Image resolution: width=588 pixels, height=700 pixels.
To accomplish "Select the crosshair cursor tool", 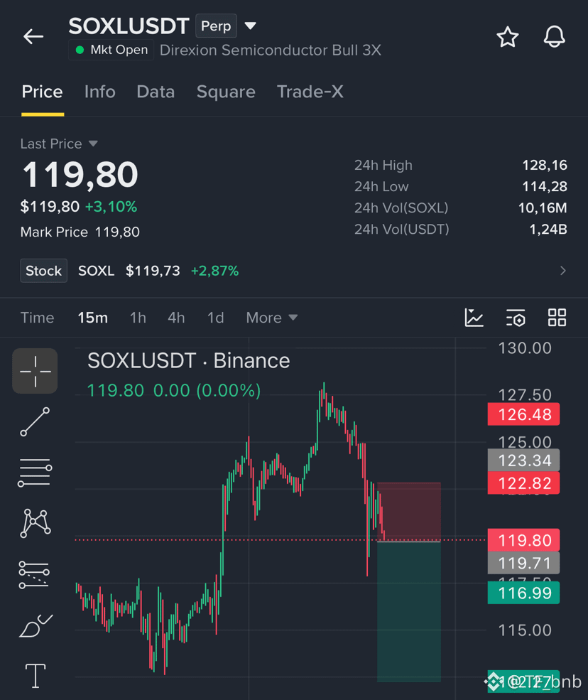I will [x=35, y=371].
